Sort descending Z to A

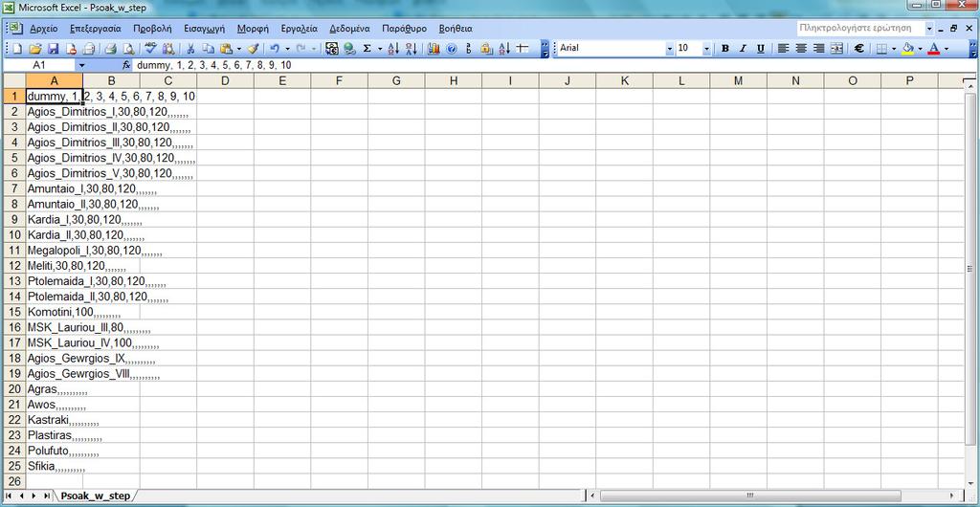point(411,49)
